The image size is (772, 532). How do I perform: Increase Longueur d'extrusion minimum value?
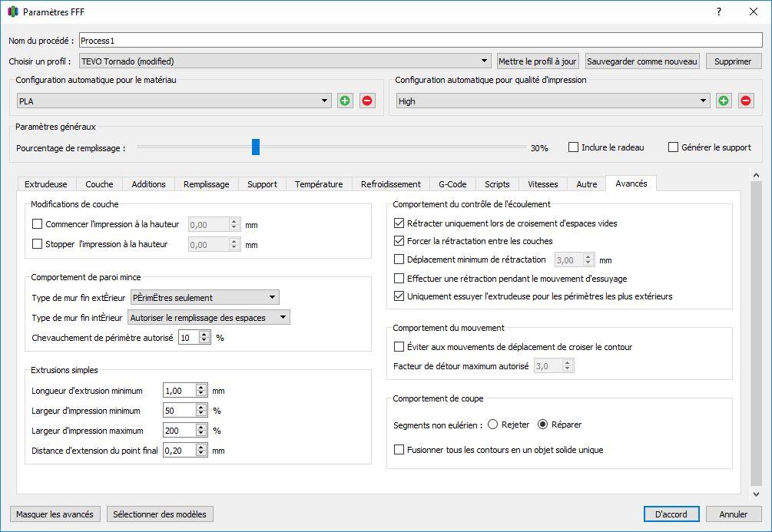(201, 388)
